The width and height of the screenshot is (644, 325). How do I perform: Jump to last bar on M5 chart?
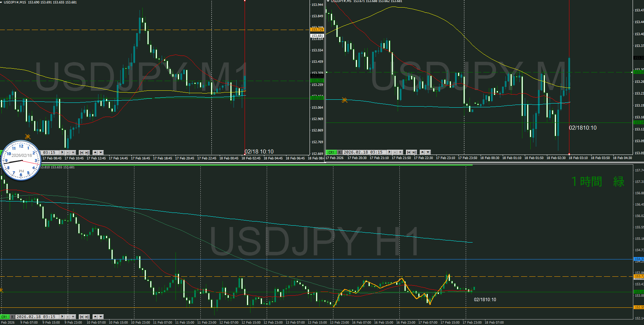[414, 152]
